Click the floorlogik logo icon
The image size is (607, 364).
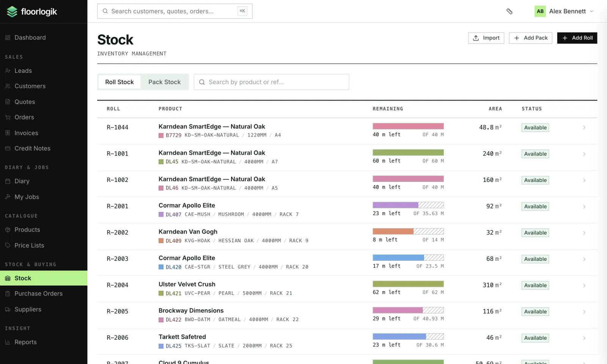click(x=12, y=12)
